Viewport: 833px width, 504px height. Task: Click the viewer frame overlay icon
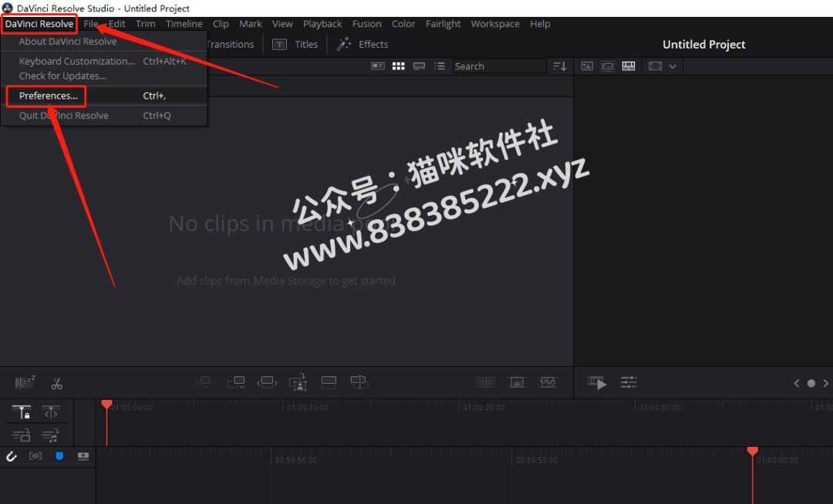pyautogui.click(x=655, y=66)
